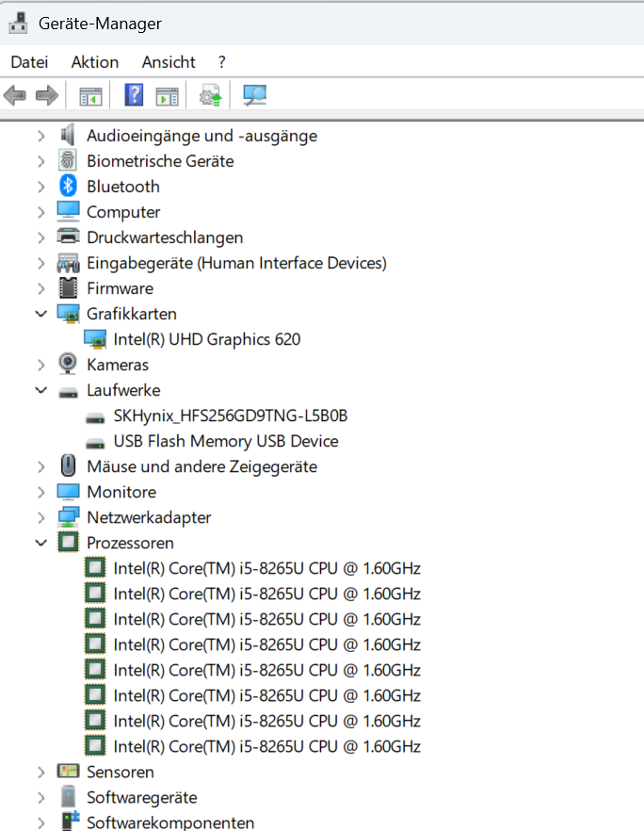Click the Biometrische Geräte fingerprint icon
This screenshot has width=644, height=831.
(68, 160)
